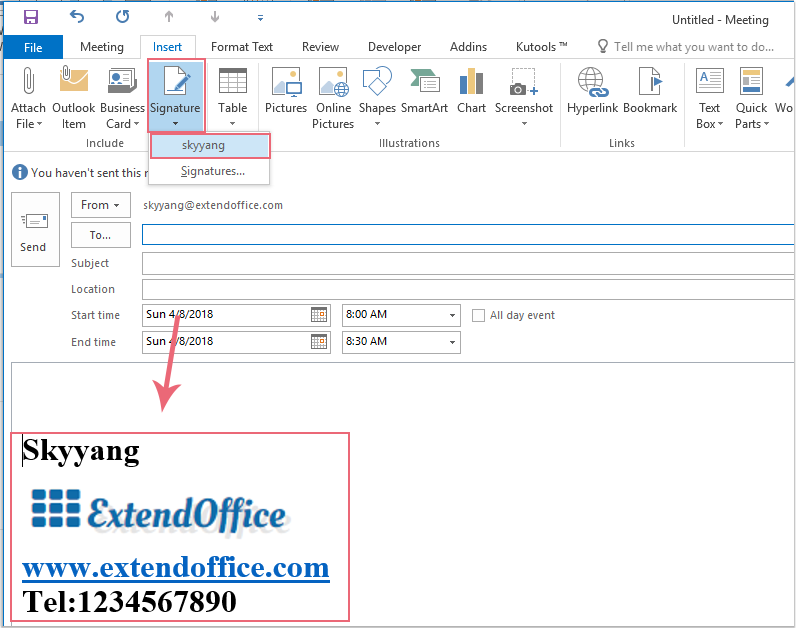Click the Tel:1234567890 line in the signature

point(129,602)
